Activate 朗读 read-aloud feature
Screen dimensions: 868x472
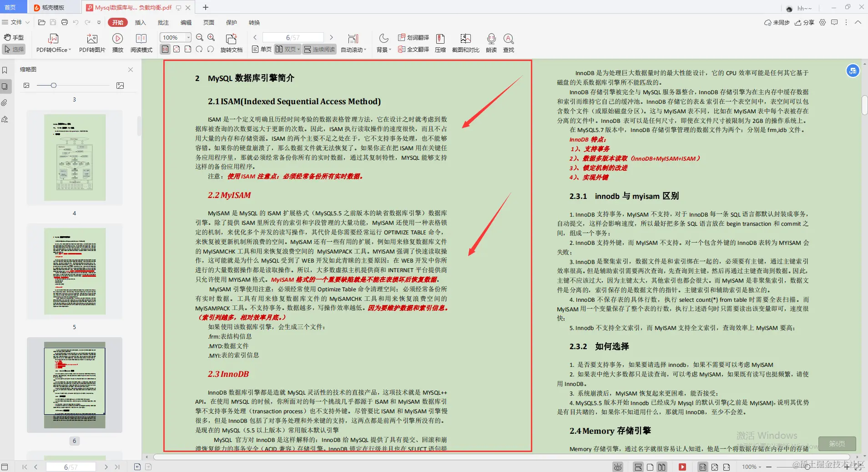[491, 43]
